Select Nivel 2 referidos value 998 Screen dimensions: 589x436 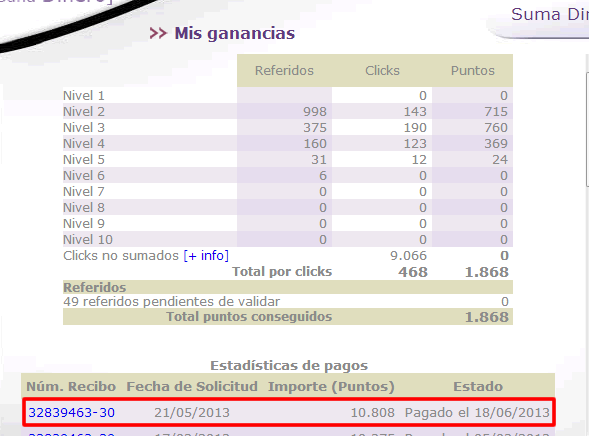coord(315,112)
